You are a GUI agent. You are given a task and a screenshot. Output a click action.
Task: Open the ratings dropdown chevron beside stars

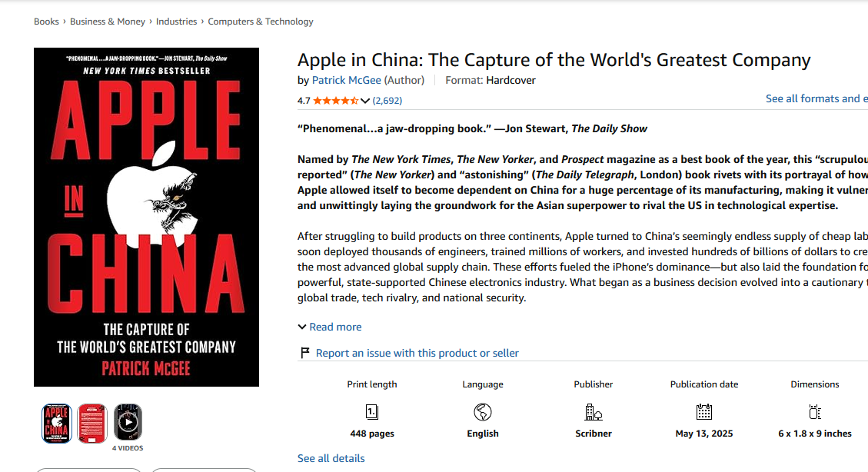point(364,101)
